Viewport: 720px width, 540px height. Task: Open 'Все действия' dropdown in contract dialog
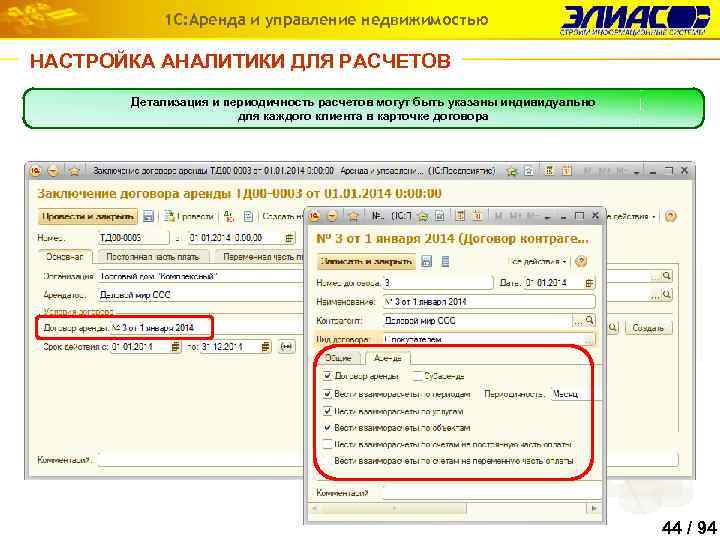point(539,261)
